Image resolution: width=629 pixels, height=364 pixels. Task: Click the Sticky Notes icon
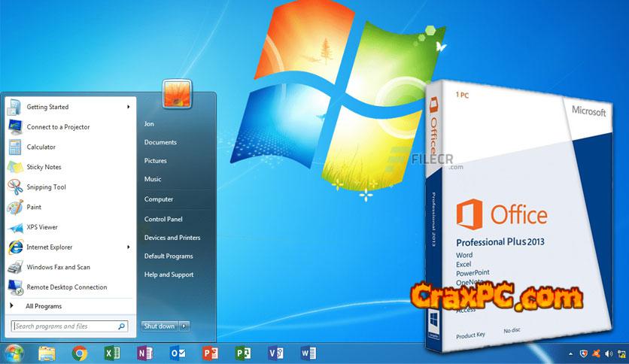15,167
